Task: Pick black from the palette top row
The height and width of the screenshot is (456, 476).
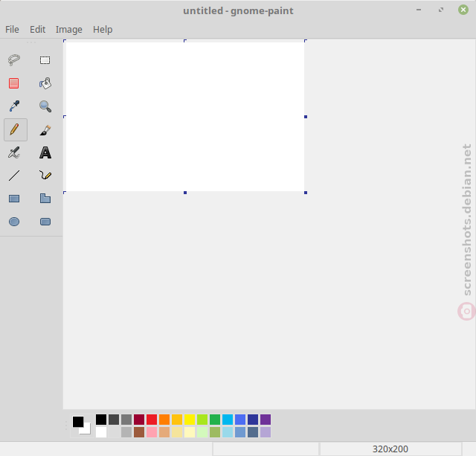Action: click(x=101, y=420)
